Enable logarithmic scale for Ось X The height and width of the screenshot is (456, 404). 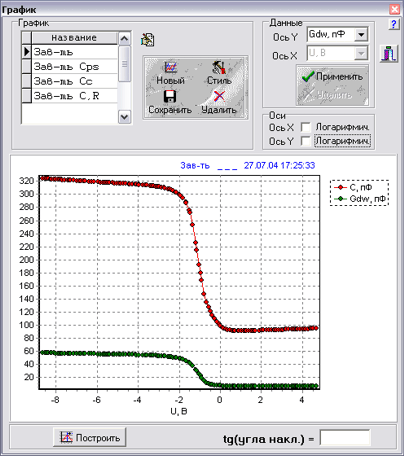(x=305, y=127)
